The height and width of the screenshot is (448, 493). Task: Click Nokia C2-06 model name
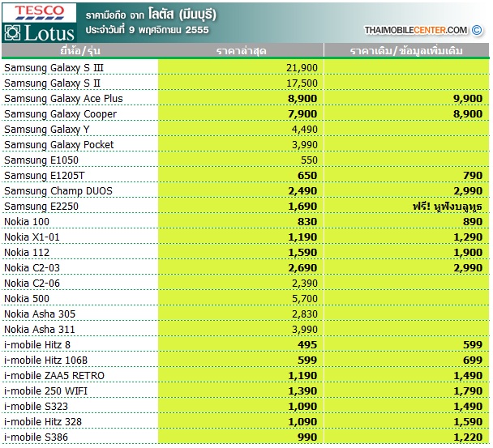click(x=32, y=284)
